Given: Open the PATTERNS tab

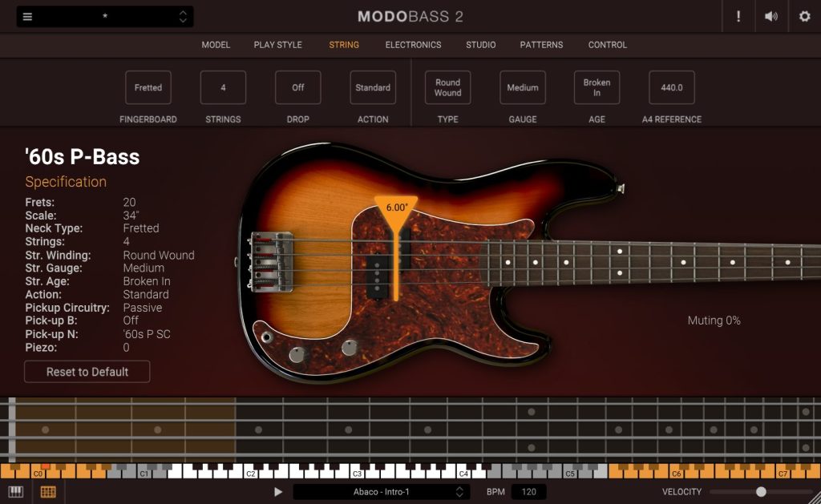Looking at the screenshot, I should (x=541, y=45).
